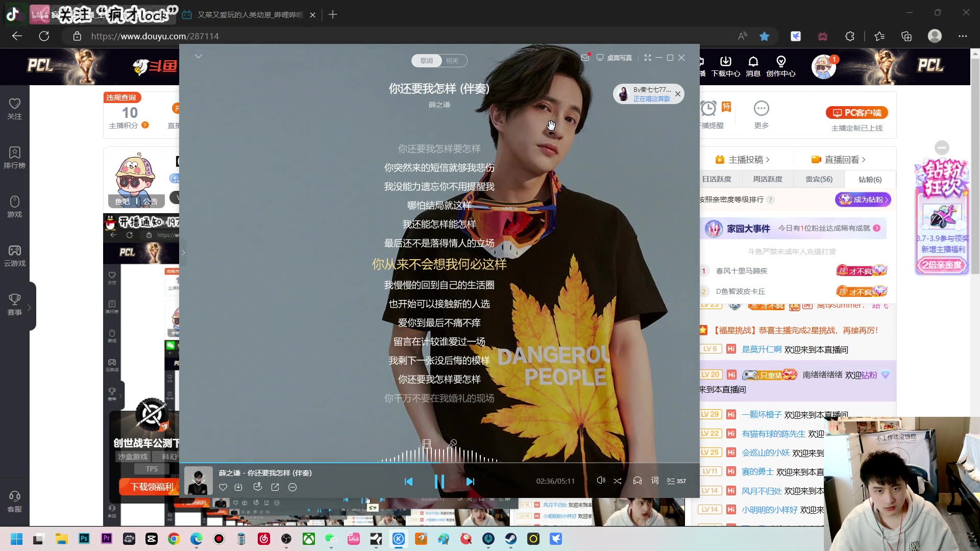Open the lyric video poster icon
Screen dimensions: 980x551
tap(427, 444)
